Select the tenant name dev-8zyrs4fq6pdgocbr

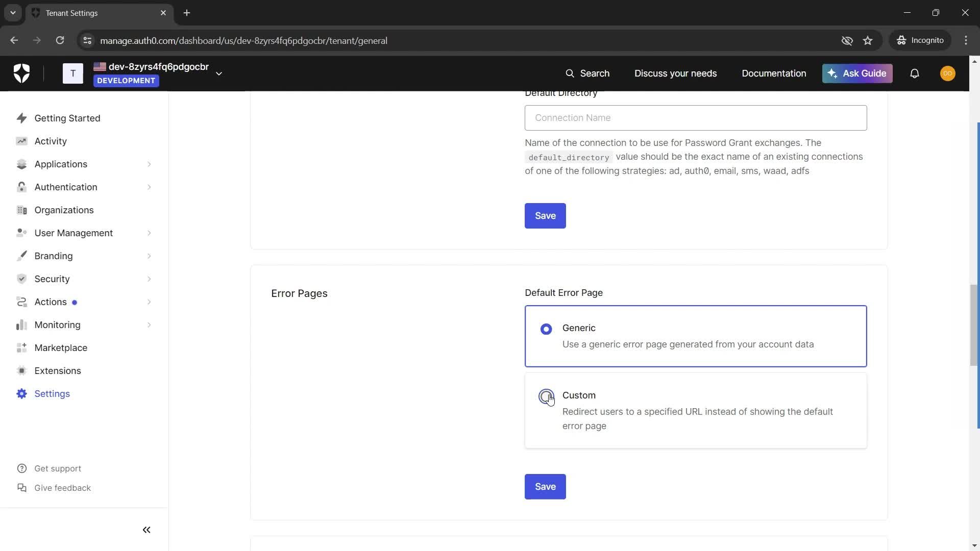coord(159,67)
